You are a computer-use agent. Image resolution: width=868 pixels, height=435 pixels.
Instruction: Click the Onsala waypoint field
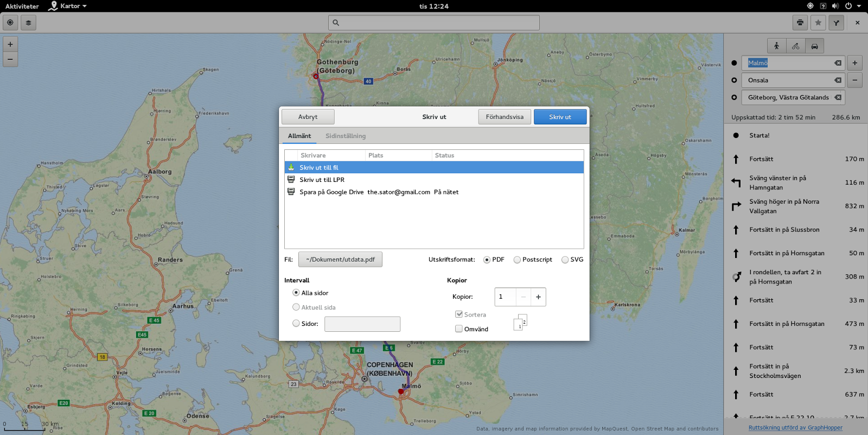[x=794, y=80]
